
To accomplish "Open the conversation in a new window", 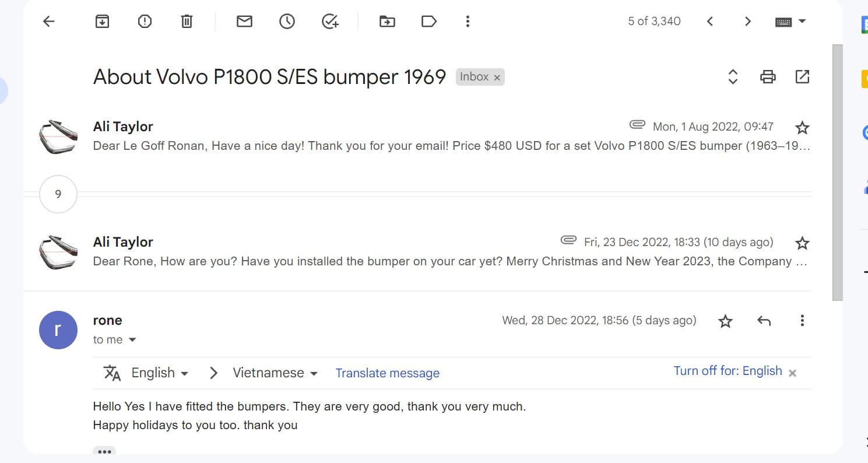I will [x=802, y=76].
